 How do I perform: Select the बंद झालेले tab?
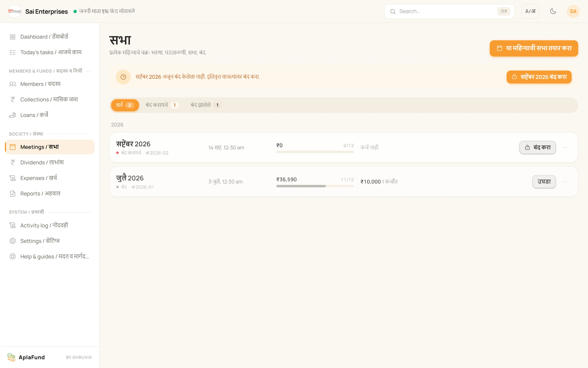tap(206, 105)
